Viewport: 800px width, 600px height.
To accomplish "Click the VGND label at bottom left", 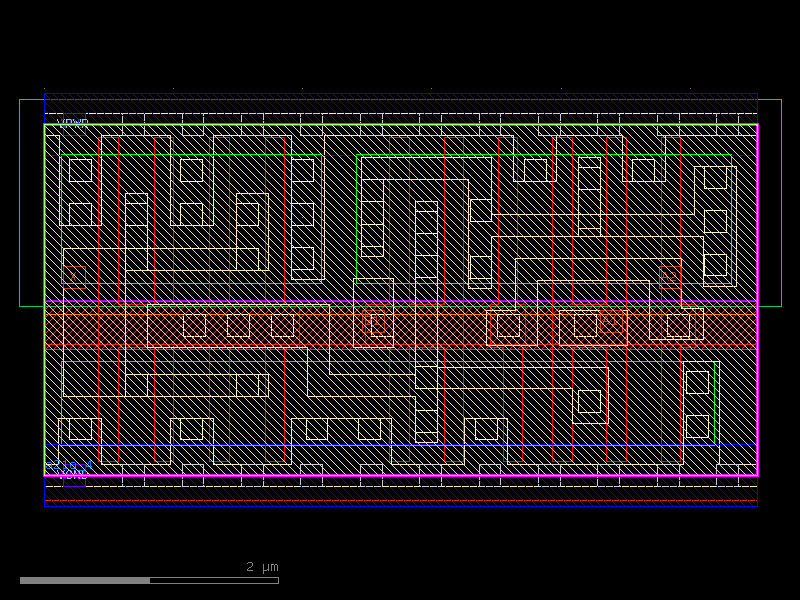I will [x=72, y=475].
